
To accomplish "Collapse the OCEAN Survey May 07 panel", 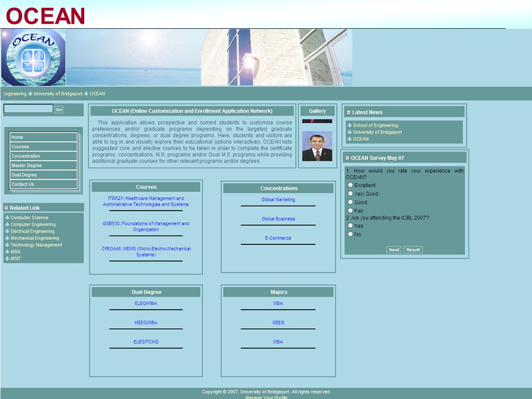I will coord(347,158).
